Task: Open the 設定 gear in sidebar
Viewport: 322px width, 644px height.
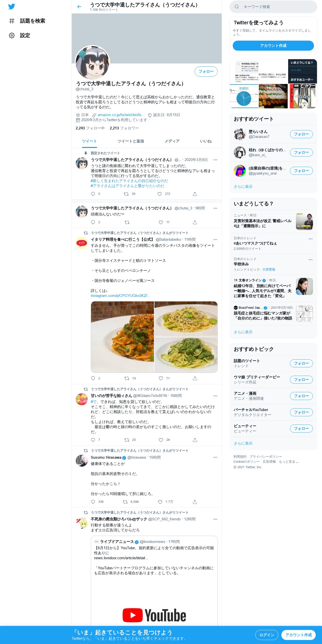Action: [x=12, y=35]
